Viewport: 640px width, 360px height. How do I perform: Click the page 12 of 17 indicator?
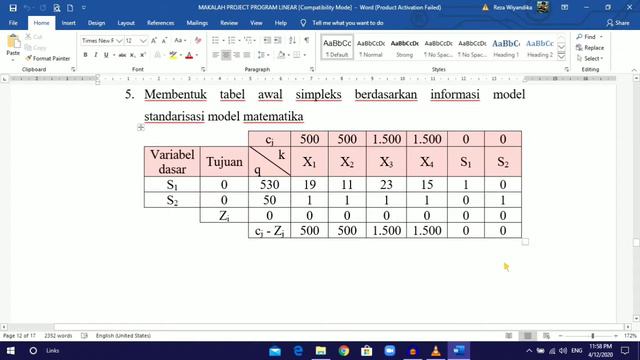click(19, 336)
